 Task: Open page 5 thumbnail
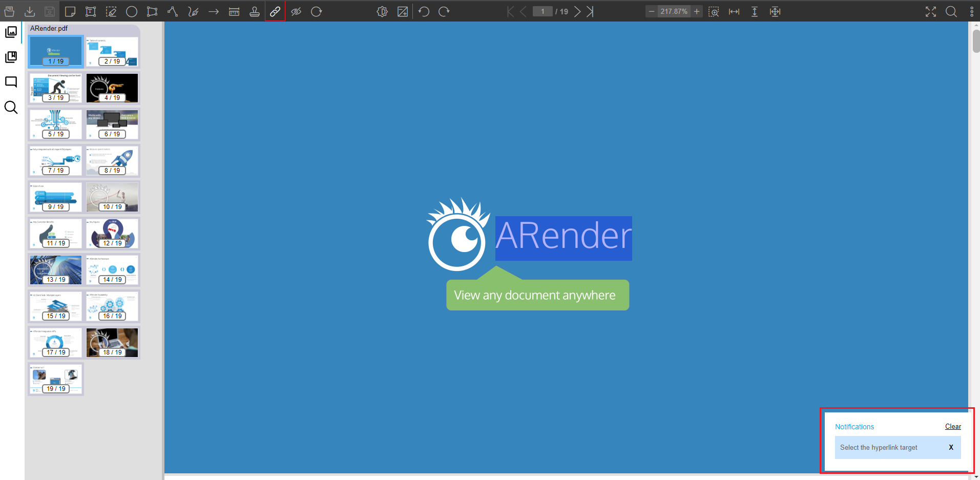click(x=56, y=124)
